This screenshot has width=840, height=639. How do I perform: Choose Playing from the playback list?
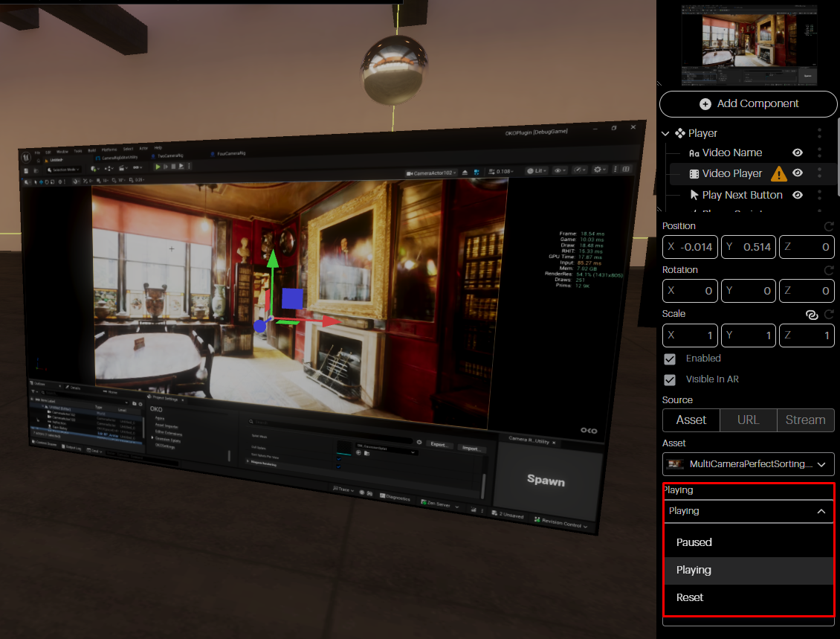click(749, 571)
